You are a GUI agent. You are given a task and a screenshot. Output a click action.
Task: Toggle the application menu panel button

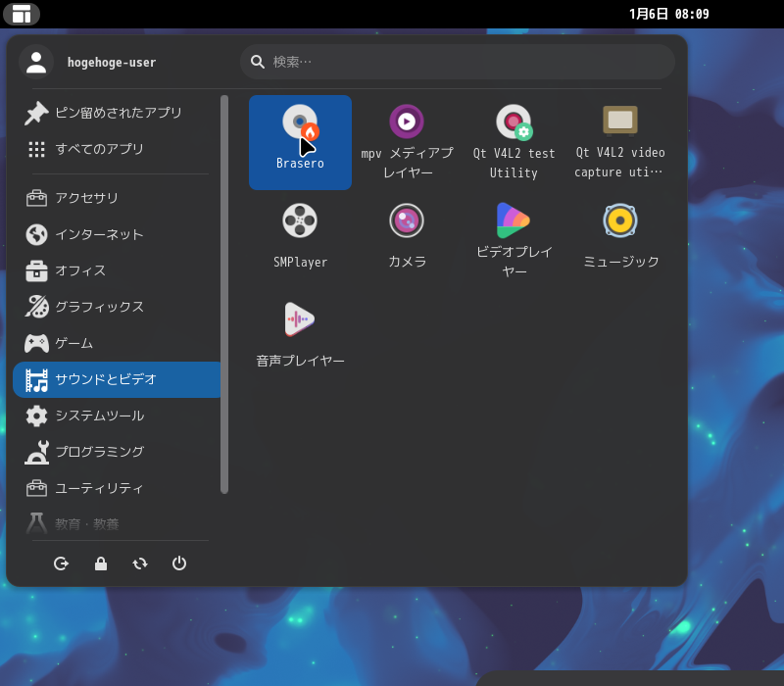(22, 14)
